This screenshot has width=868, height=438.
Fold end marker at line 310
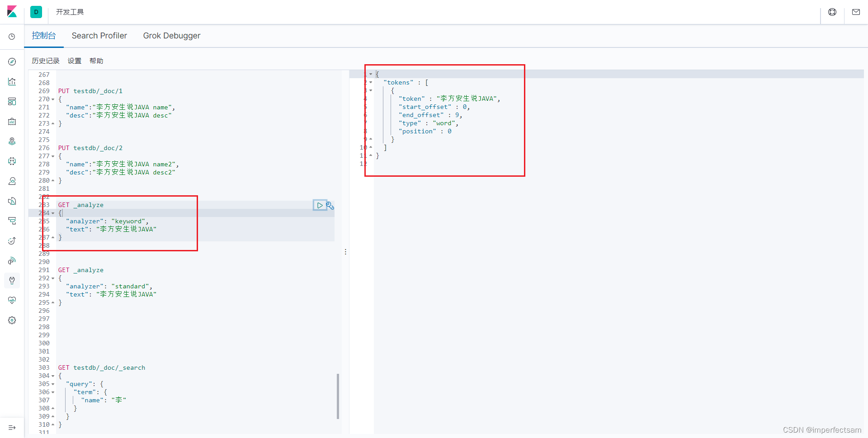coord(53,425)
